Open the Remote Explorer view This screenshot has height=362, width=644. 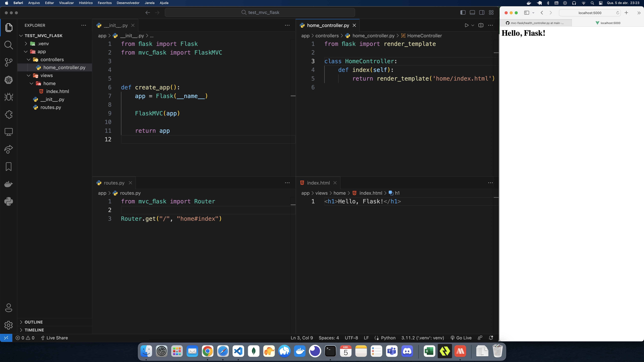tap(9, 132)
